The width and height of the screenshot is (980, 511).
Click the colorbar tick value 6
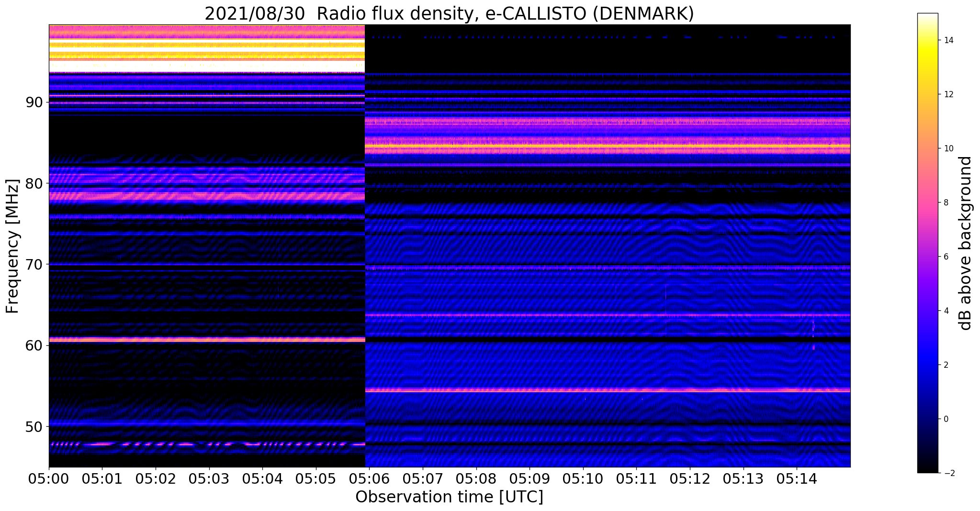coord(945,257)
